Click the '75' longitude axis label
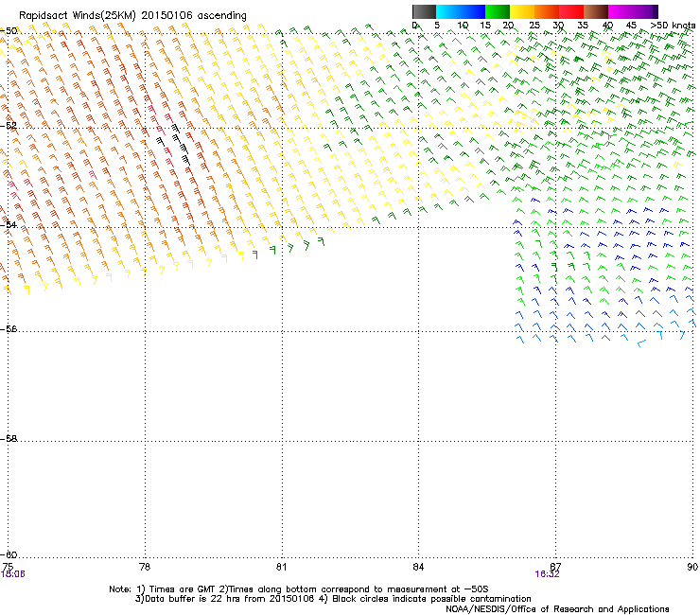700x615 pixels. (x=8, y=567)
